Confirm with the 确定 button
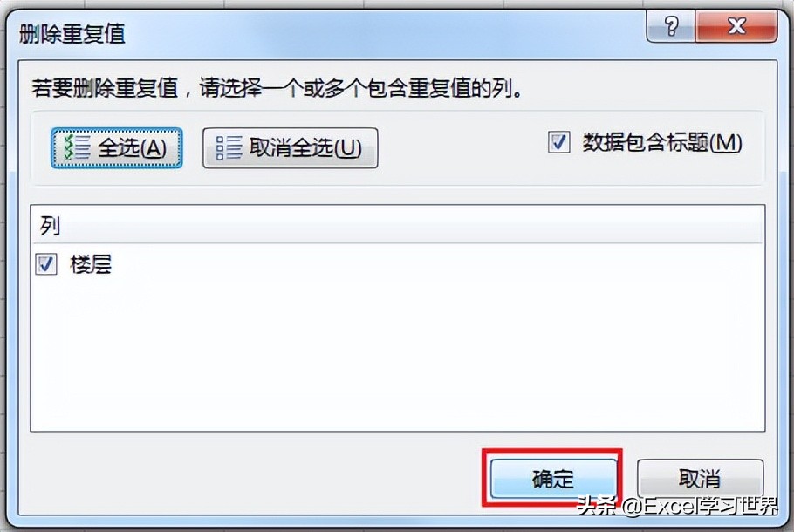This screenshot has width=794, height=532. [x=553, y=478]
